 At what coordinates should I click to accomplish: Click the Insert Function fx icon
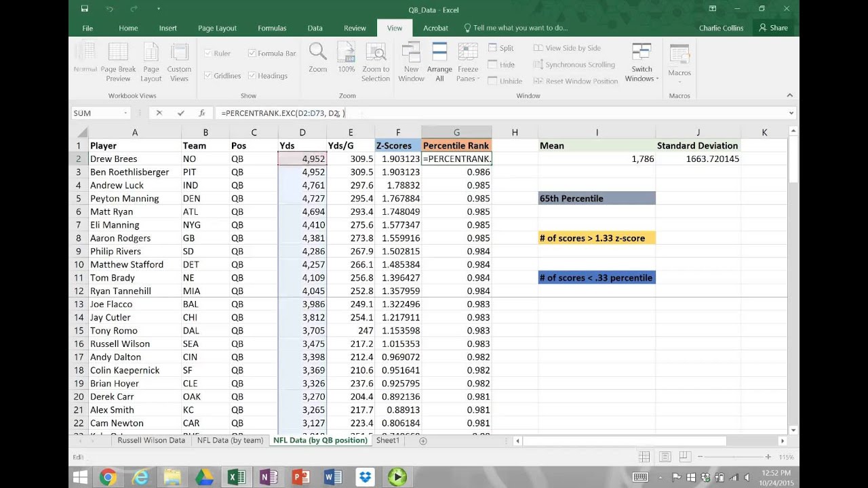[201, 113]
